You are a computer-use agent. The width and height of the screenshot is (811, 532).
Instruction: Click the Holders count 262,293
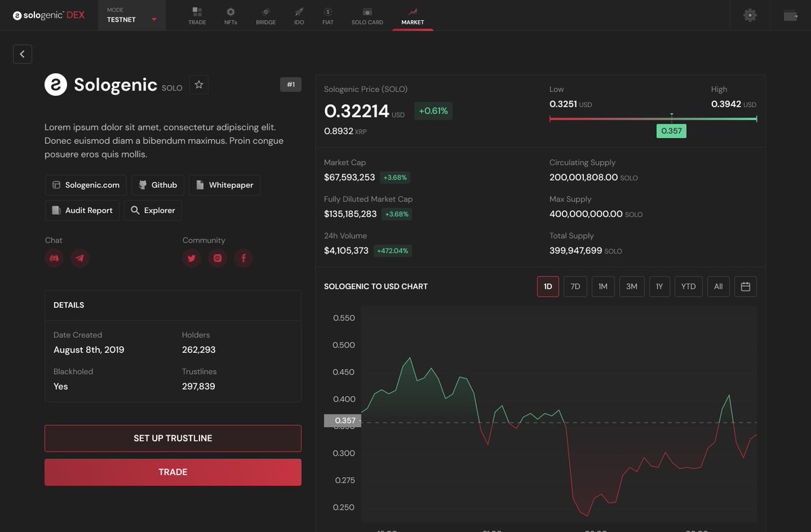pos(199,349)
